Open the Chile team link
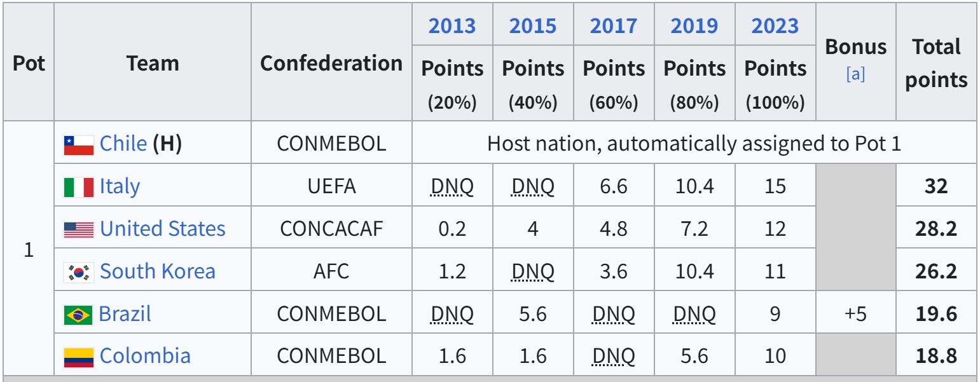The width and height of the screenshot is (980, 382). click(x=123, y=144)
